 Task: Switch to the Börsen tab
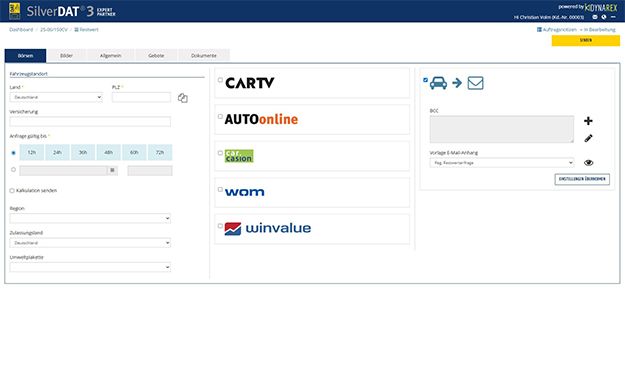pyautogui.click(x=26, y=56)
